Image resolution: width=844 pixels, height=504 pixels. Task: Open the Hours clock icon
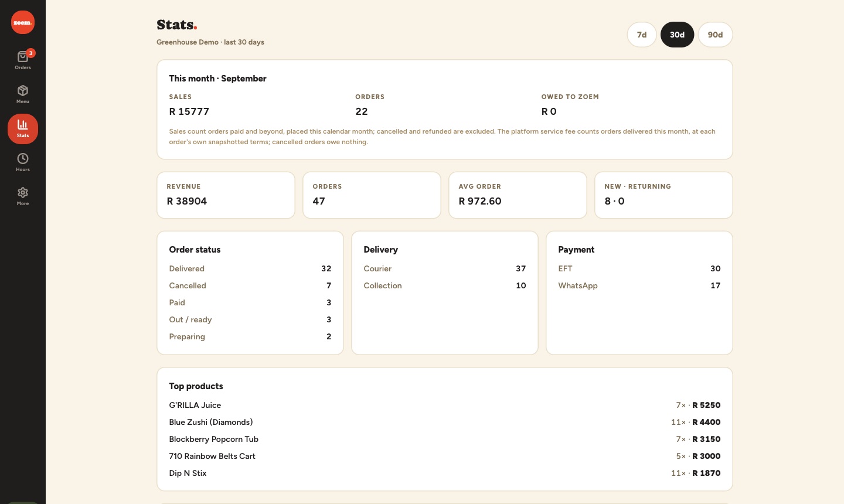(x=23, y=159)
